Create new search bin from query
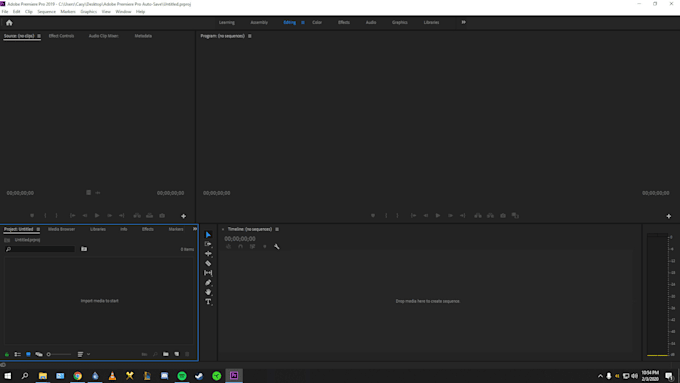The width and height of the screenshot is (680, 383). (x=84, y=249)
